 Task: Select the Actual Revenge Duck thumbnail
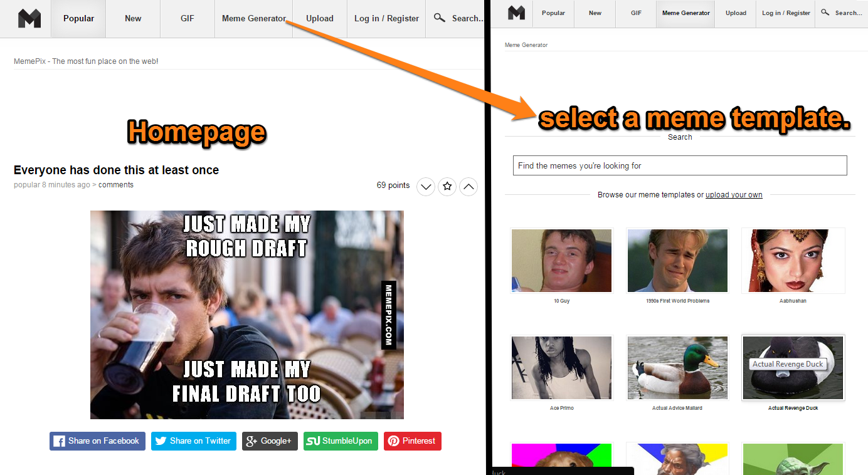[x=793, y=368]
